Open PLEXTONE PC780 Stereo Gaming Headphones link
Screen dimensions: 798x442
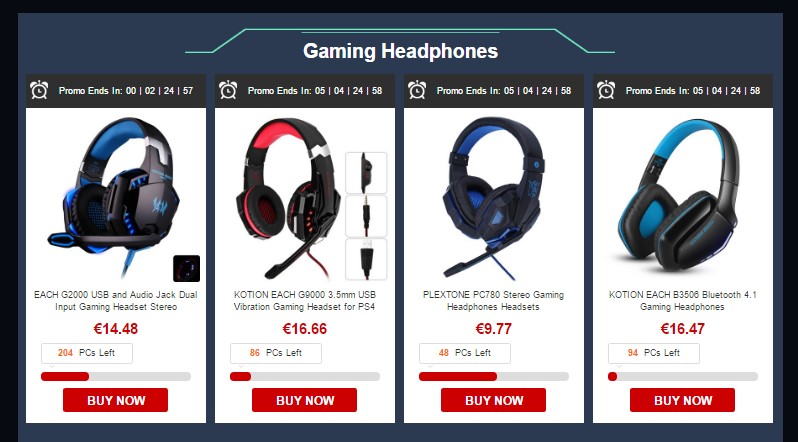pos(493,301)
